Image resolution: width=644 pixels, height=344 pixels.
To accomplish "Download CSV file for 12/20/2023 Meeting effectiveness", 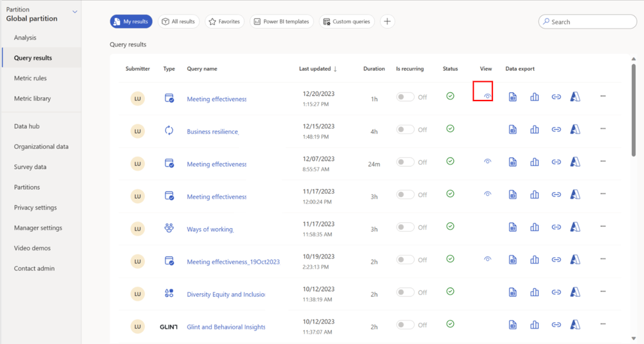I will [512, 97].
